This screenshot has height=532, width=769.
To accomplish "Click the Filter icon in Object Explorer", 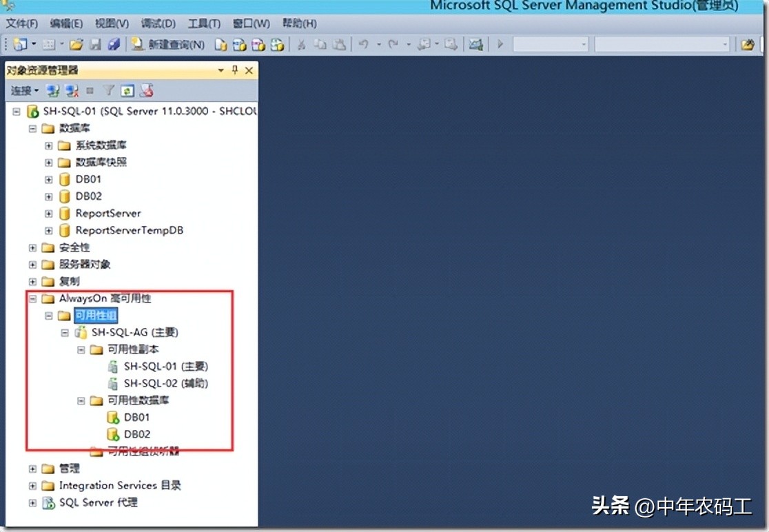I will [x=107, y=90].
